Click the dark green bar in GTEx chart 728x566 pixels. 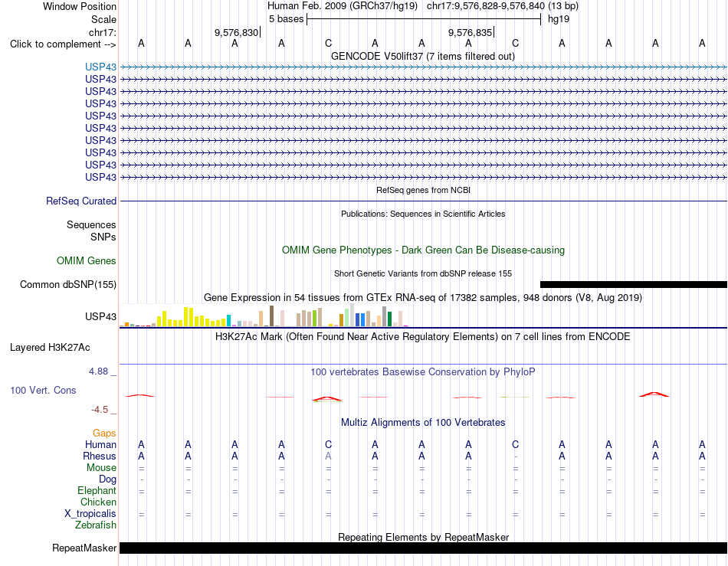(x=389, y=319)
